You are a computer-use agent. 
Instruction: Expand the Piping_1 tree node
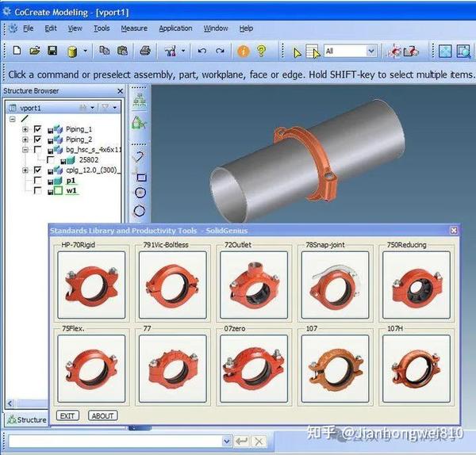[x=25, y=129]
